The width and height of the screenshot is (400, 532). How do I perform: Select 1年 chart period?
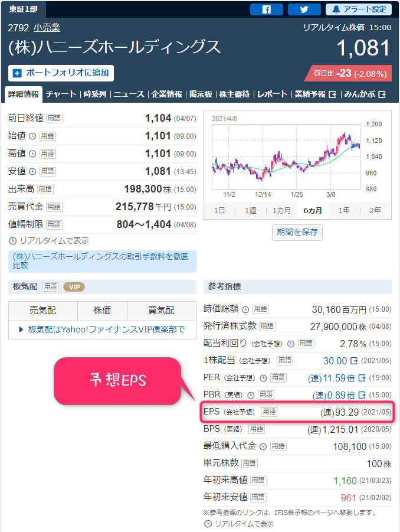pos(344,211)
